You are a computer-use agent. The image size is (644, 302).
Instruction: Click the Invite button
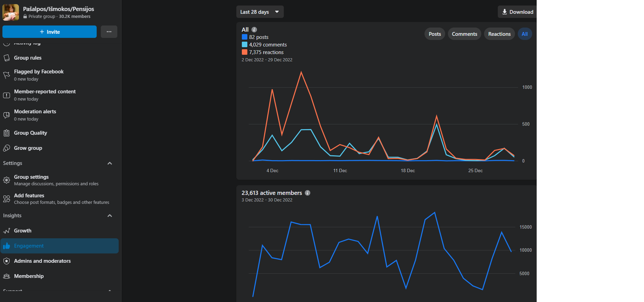point(50,32)
